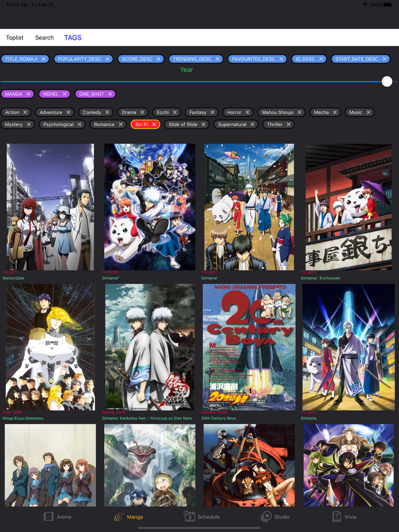Deselect the highlighted Sci-Fi tag

(x=146, y=124)
